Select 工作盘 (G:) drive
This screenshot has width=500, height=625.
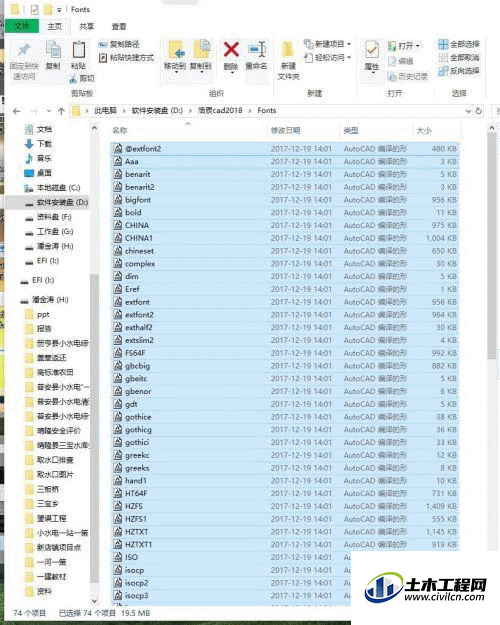click(x=49, y=232)
